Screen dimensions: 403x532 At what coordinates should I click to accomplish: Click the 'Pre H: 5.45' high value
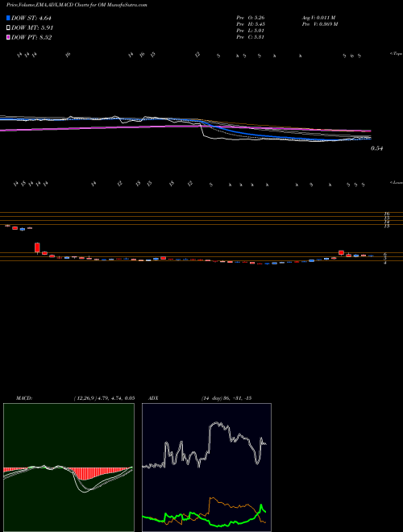(251, 24)
